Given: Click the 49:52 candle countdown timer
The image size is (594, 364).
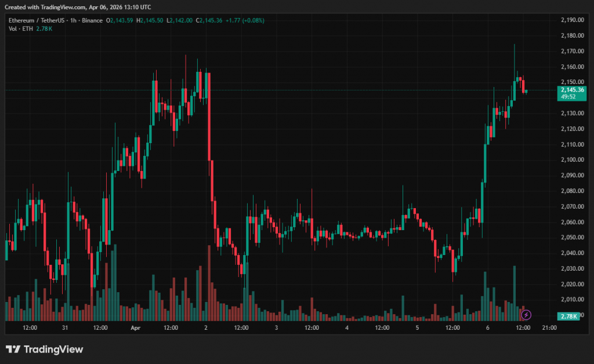Looking at the screenshot, I should point(568,97).
